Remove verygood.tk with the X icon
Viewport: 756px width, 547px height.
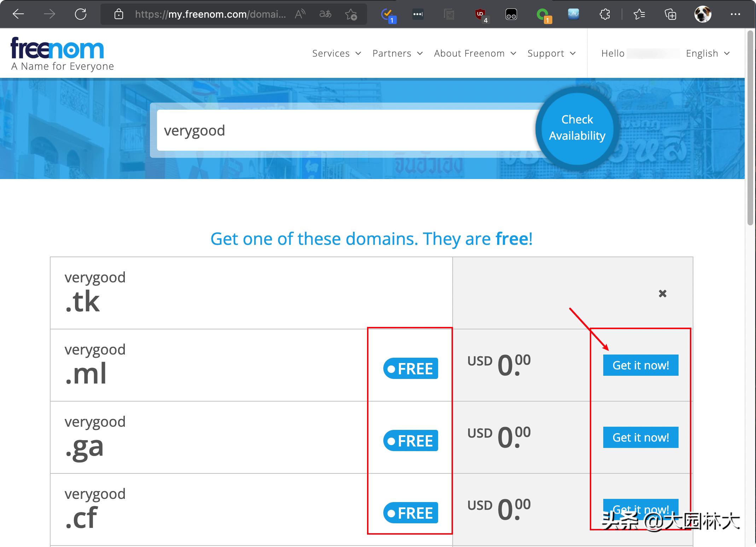click(x=663, y=293)
